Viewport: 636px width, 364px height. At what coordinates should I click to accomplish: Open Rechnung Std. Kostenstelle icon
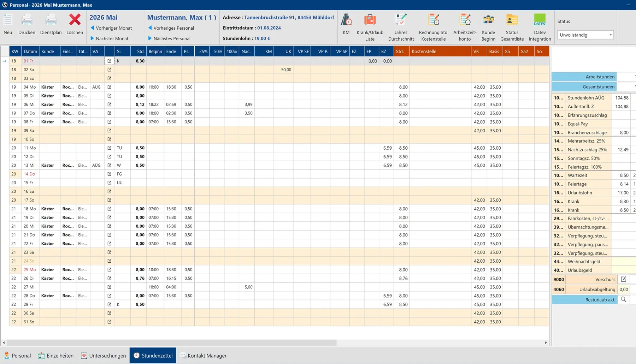pos(434,20)
